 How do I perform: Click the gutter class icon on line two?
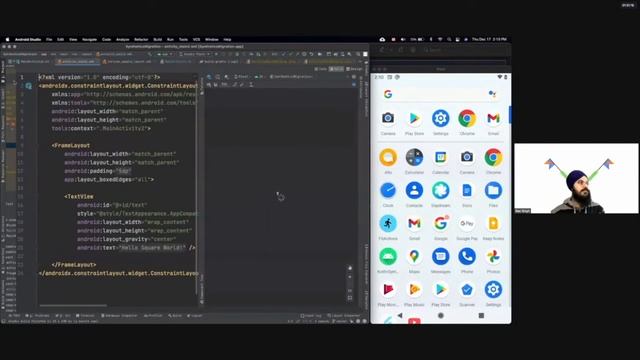pyautogui.click(x=29, y=86)
